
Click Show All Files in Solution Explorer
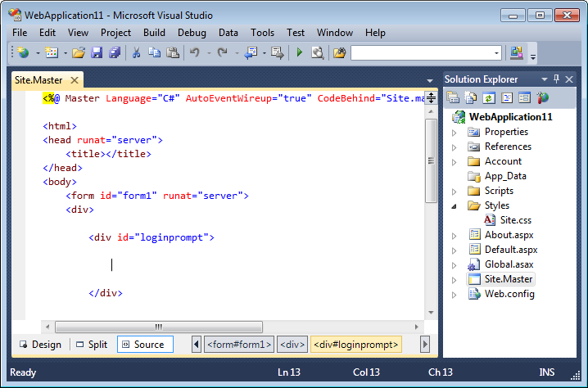(470, 98)
